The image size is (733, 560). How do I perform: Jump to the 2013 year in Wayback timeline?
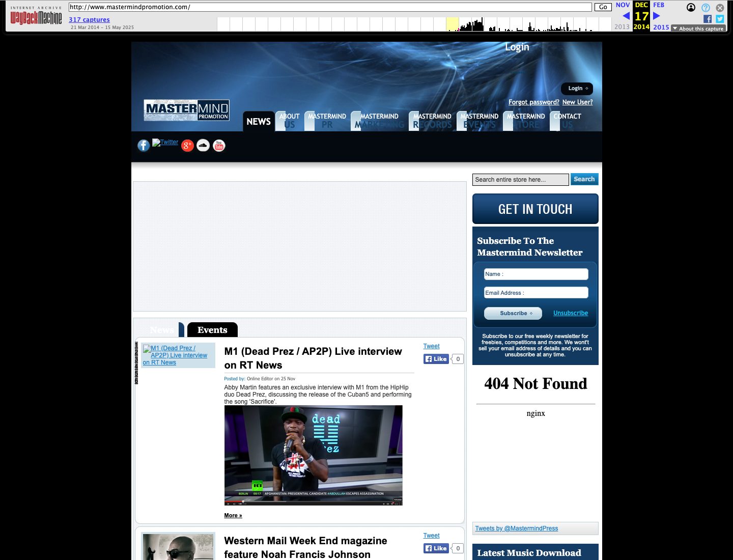point(622,27)
